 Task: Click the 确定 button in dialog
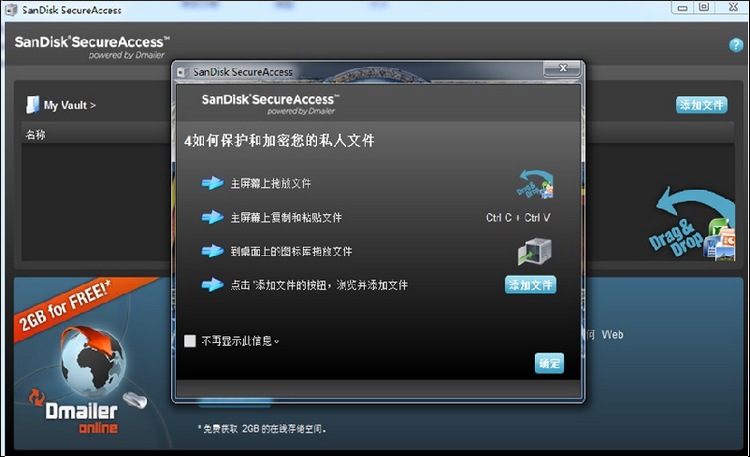pyautogui.click(x=549, y=364)
